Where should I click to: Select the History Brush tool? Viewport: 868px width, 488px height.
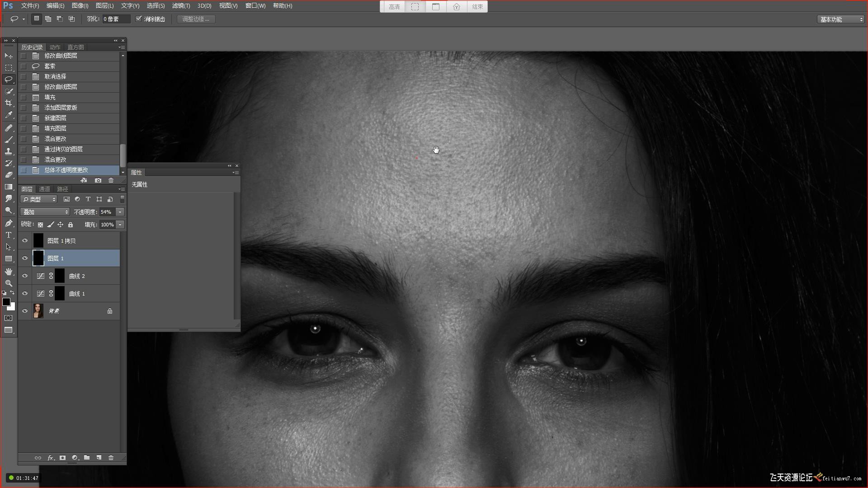9,163
